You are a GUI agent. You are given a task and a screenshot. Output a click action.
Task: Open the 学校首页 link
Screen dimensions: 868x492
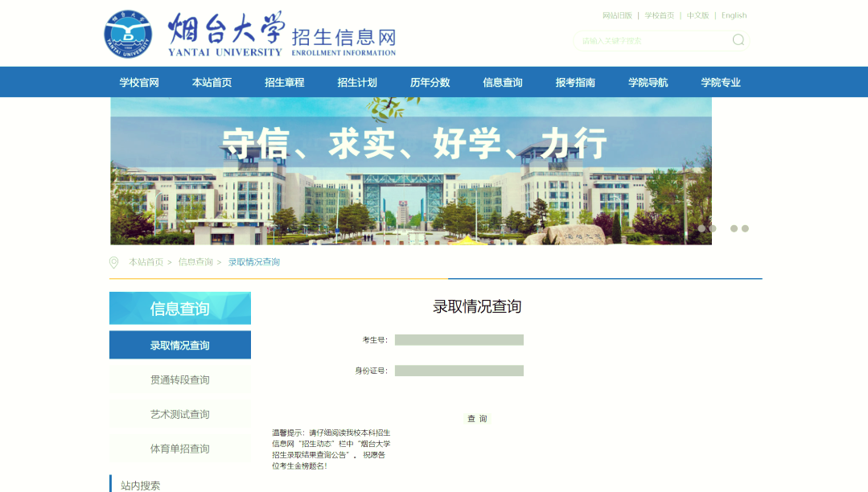(x=660, y=14)
